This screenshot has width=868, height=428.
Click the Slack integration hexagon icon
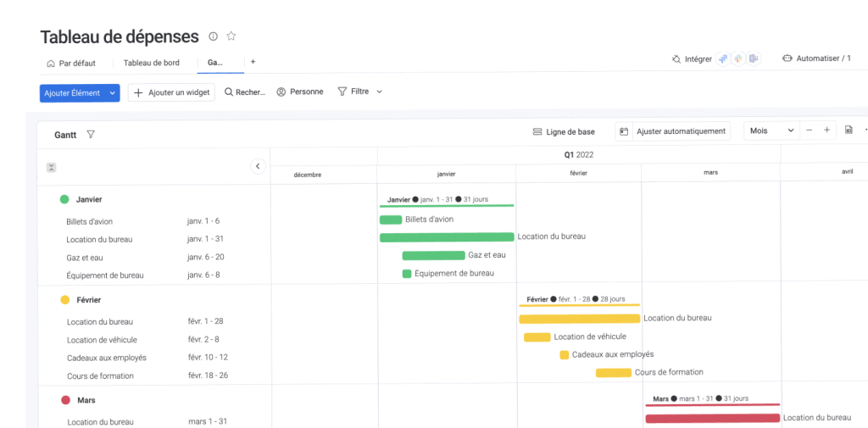(x=738, y=58)
